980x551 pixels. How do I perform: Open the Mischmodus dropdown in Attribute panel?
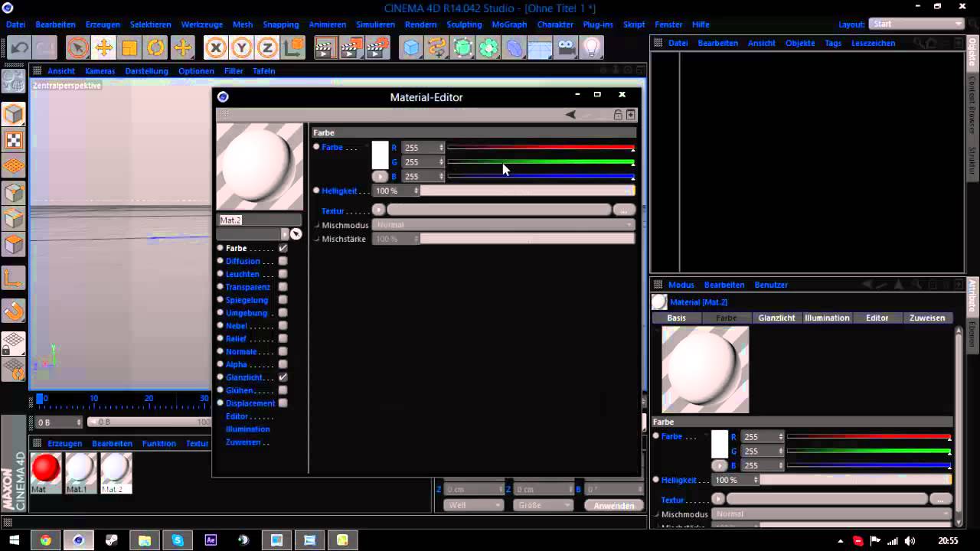(832, 514)
